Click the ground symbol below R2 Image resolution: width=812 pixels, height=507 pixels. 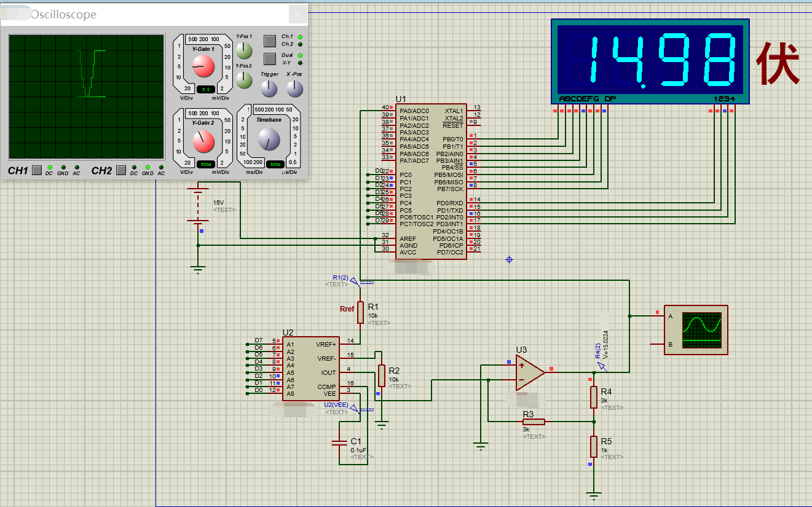tap(382, 424)
